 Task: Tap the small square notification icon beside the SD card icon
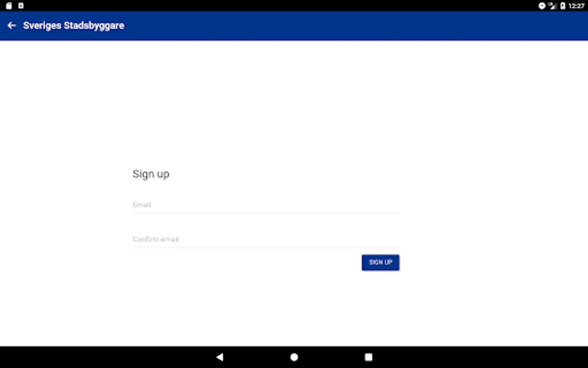tap(21, 6)
